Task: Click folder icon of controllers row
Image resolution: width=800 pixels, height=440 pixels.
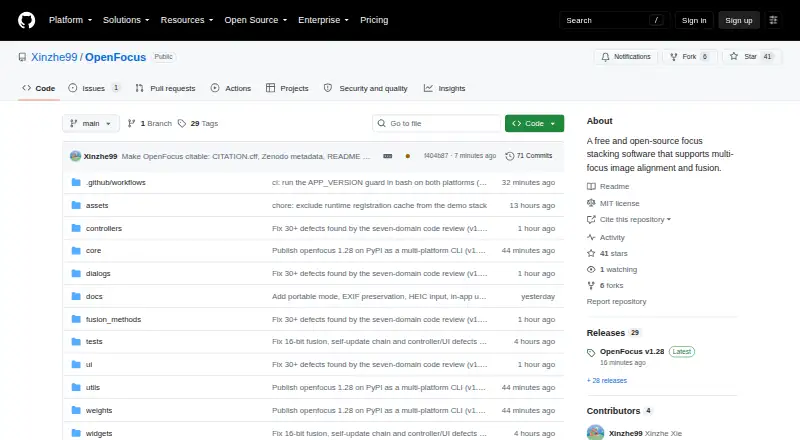Action: [x=76, y=228]
